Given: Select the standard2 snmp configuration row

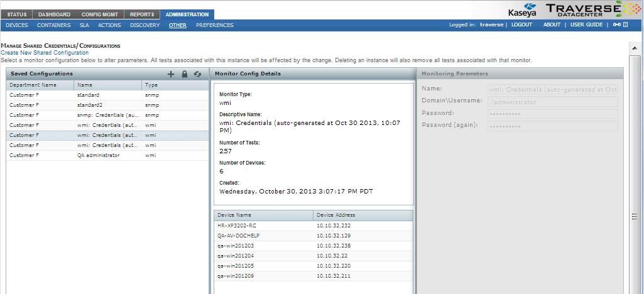Looking at the screenshot, I should coord(89,105).
